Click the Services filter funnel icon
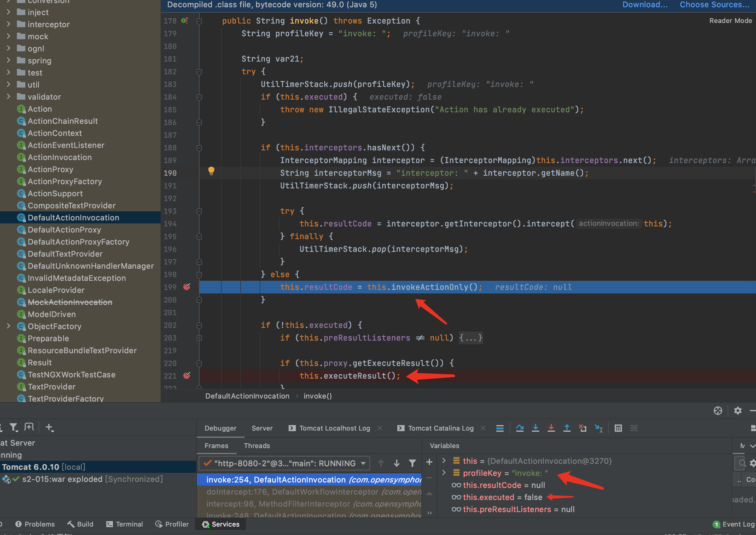 (x=14, y=427)
